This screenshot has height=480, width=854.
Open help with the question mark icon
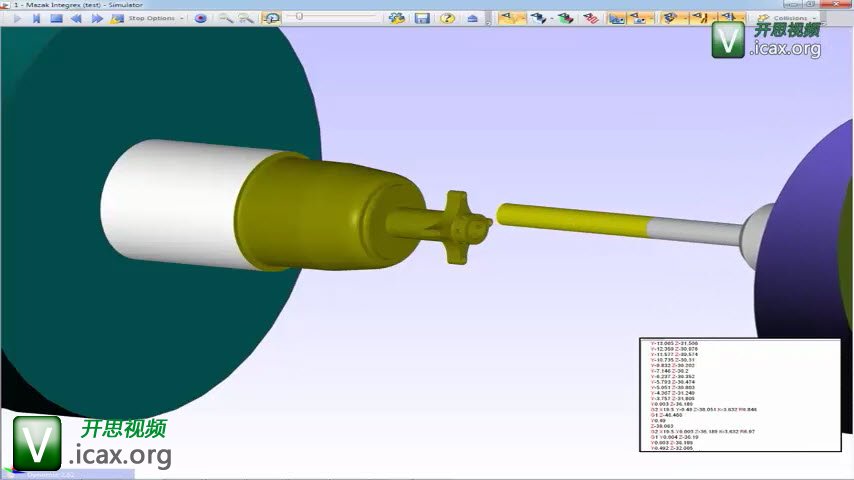coord(447,19)
